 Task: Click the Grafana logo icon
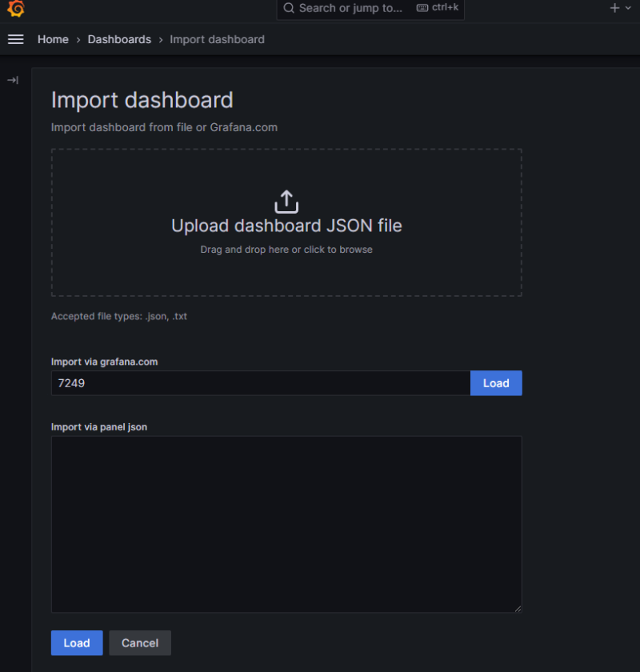(x=16, y=9)
